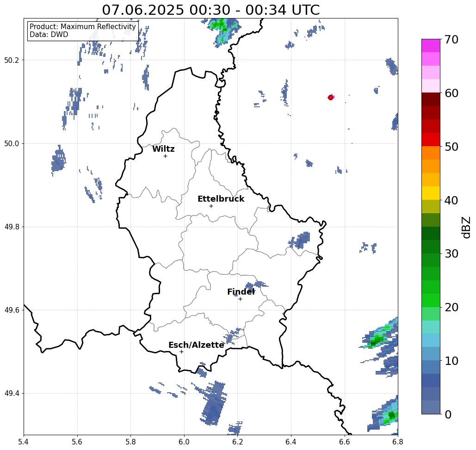Click the longitude tick label 5.8
The image size is (476, 450).
pos(130,442)
